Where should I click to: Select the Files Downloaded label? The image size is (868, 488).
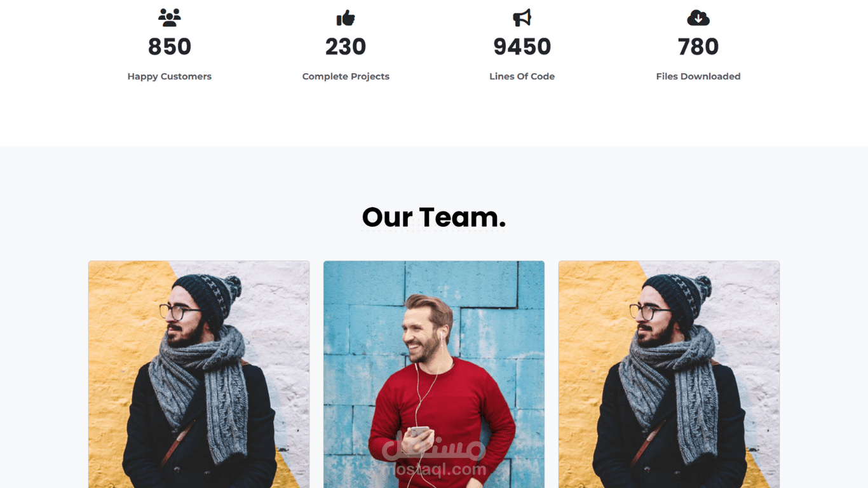pyautogui.click(x=698, y=76)
